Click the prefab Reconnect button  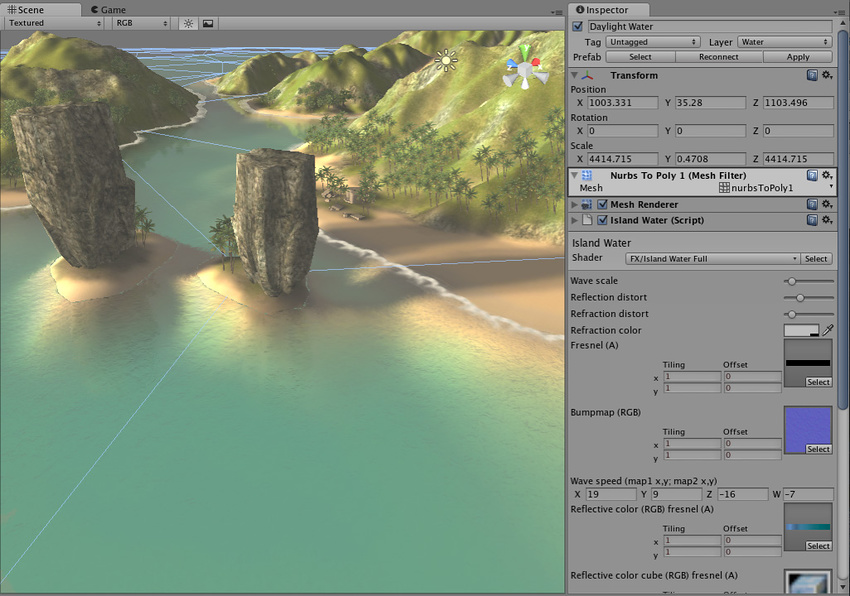(718, 57)
